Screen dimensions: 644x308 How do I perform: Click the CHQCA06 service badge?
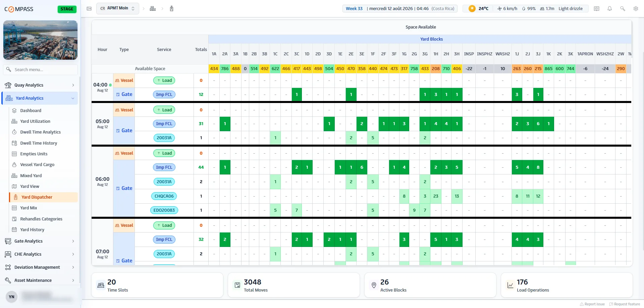[x=164, y=196]
